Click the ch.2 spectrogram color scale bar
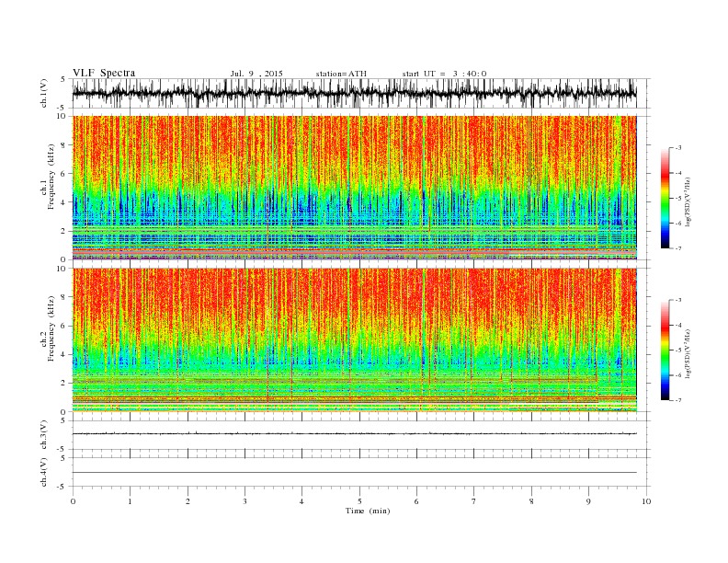The image size is (728, 563). [665, 350]
